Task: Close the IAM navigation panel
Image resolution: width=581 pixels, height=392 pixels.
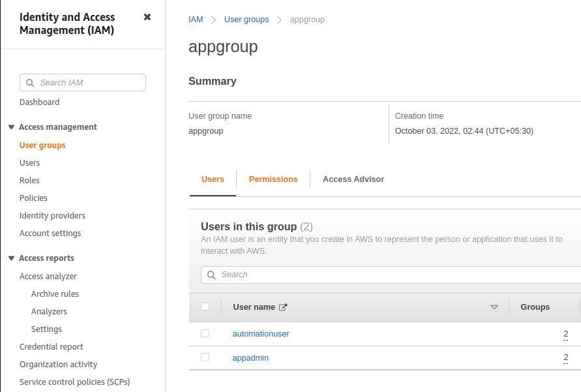Action: pos(147,17)
